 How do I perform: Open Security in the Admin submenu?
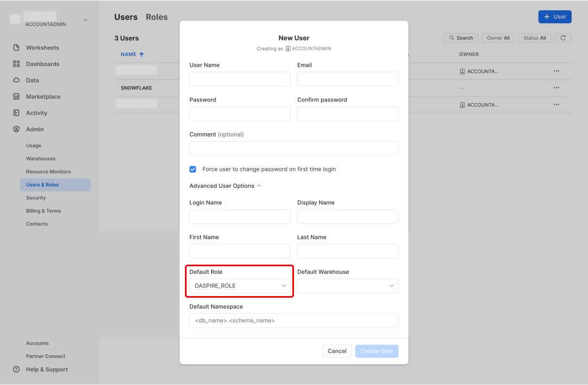[x=36, y=198]
